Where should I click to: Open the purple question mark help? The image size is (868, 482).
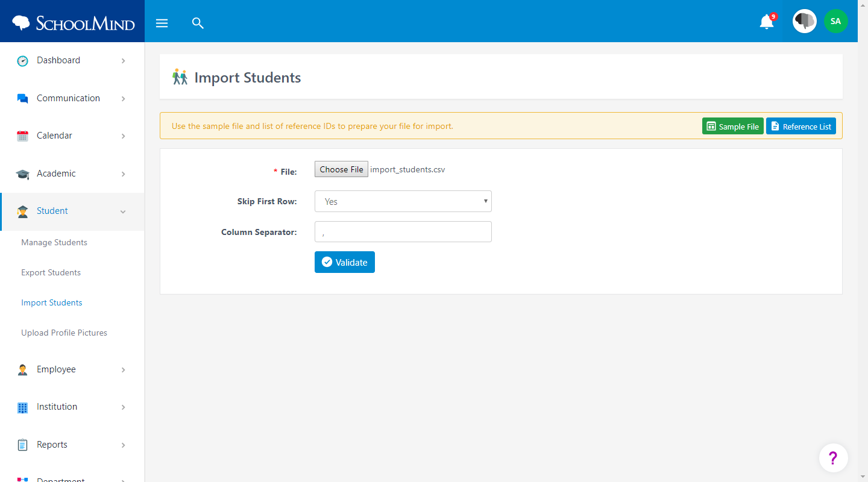tap(833, 458)
